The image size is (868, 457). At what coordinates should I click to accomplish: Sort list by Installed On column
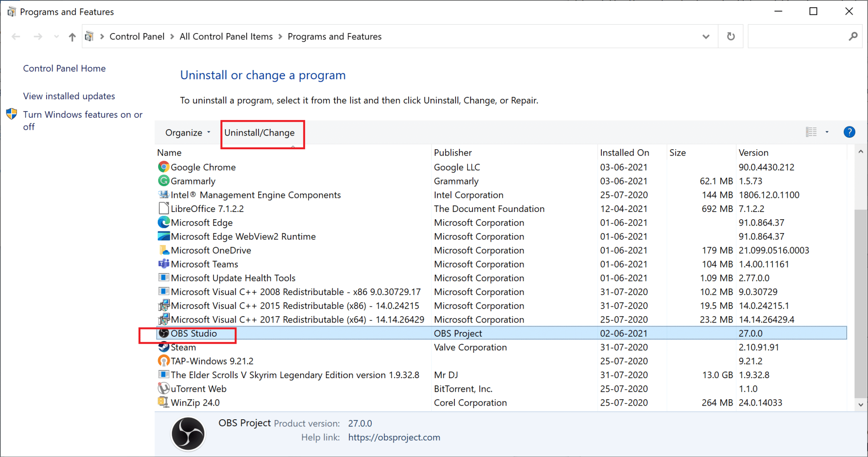pos(624,153)
